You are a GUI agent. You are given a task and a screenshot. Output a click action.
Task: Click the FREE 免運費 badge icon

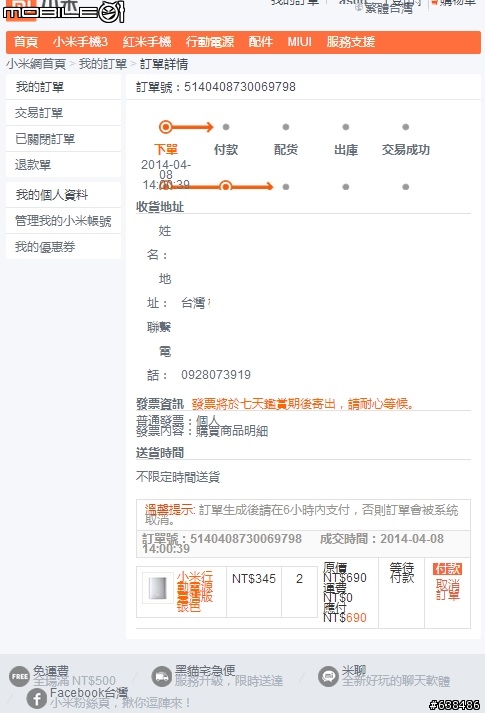pos(20,677)
